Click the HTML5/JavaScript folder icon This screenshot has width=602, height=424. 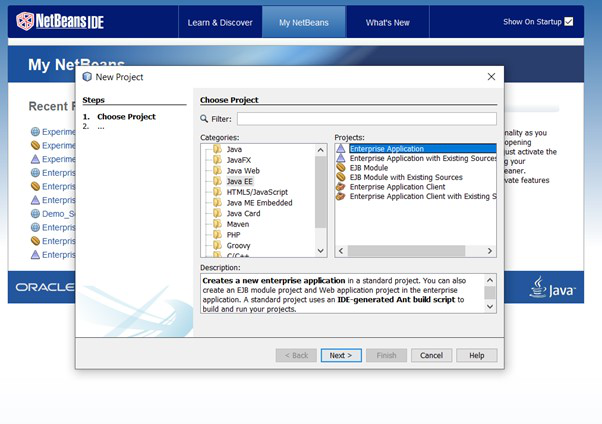point(217,192)
